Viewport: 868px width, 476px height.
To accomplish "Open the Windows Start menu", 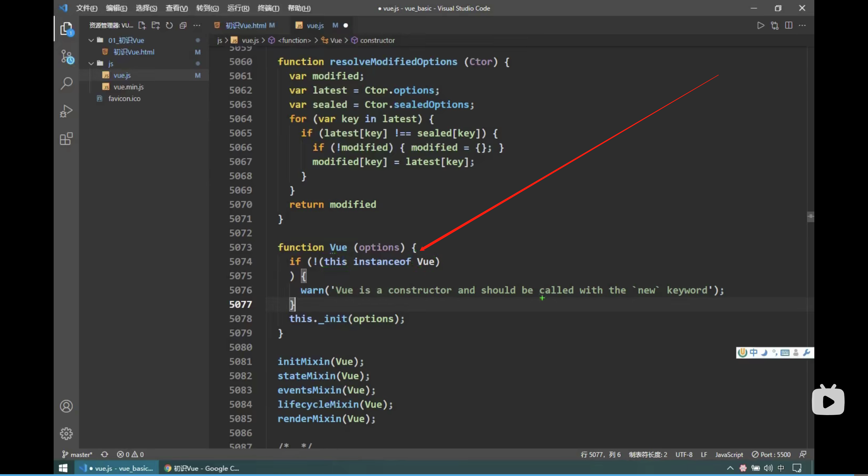I will [x=63, y=468].
